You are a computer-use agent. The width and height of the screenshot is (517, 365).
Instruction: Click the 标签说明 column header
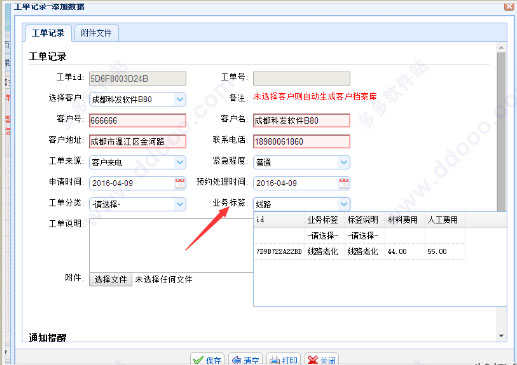coord(363,220)
